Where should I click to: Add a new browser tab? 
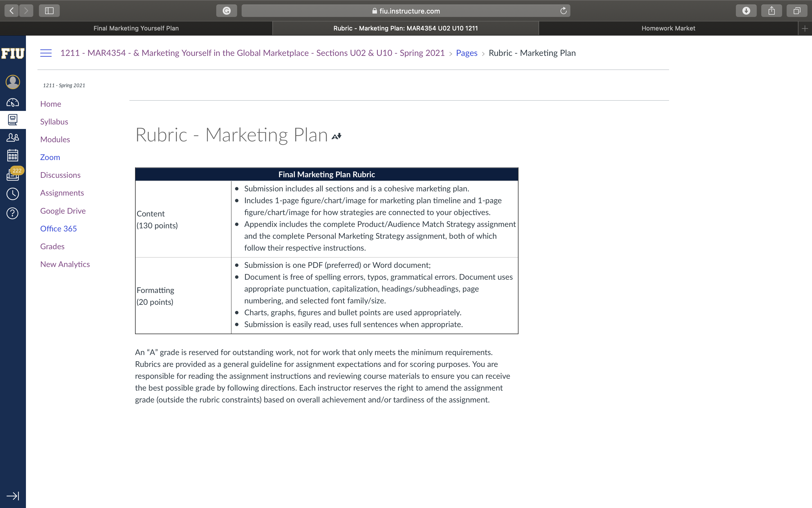(805, 29)
